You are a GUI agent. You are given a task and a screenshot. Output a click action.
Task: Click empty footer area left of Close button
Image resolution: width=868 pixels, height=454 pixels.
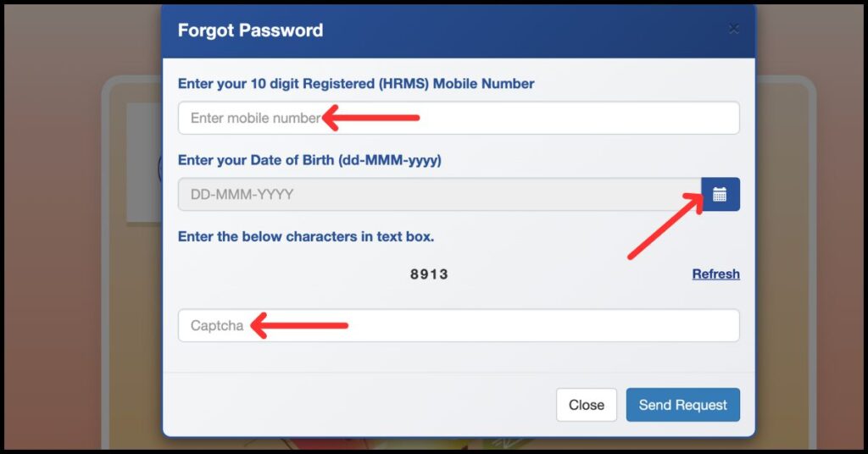(x=356, y=405)
